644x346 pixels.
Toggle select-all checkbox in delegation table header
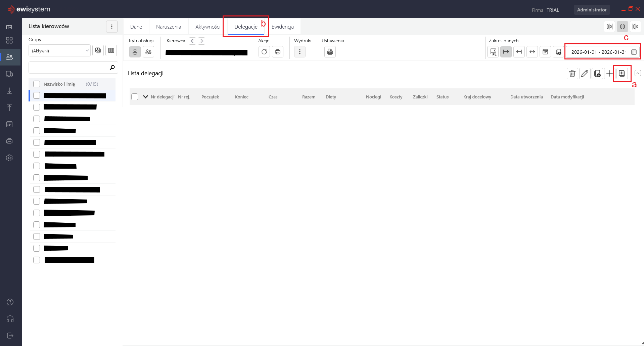click(x=135, y=97)
